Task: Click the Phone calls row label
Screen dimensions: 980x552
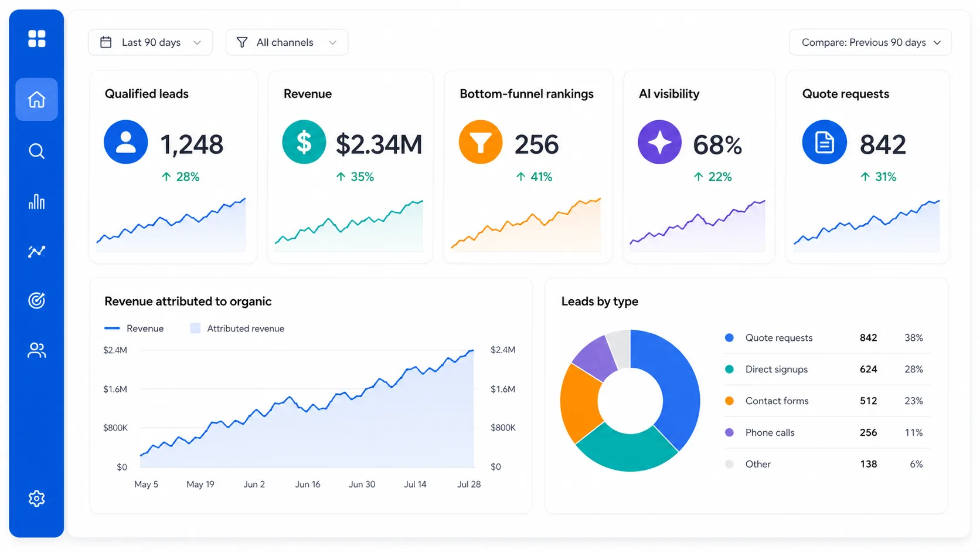Action: coord(770,433)
